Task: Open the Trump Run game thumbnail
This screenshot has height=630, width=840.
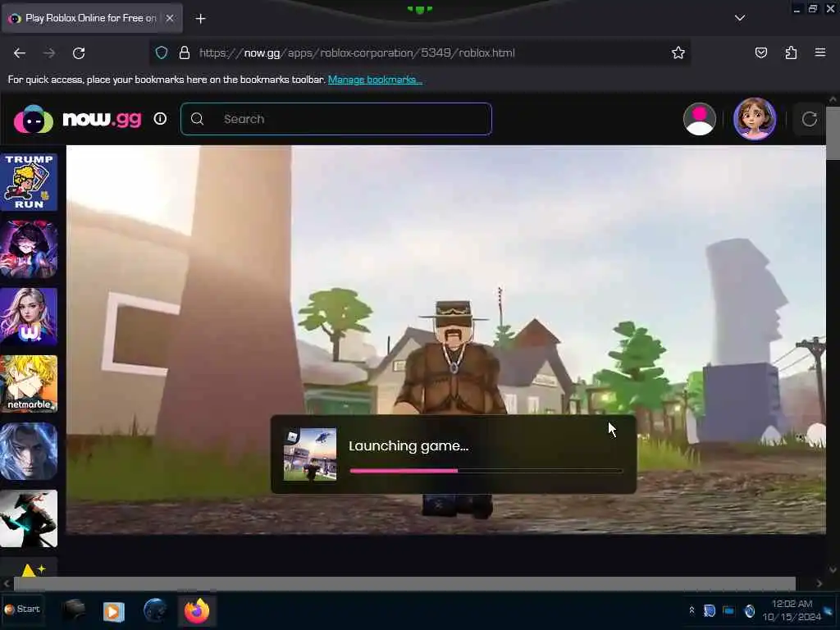Action: point(29,182)
